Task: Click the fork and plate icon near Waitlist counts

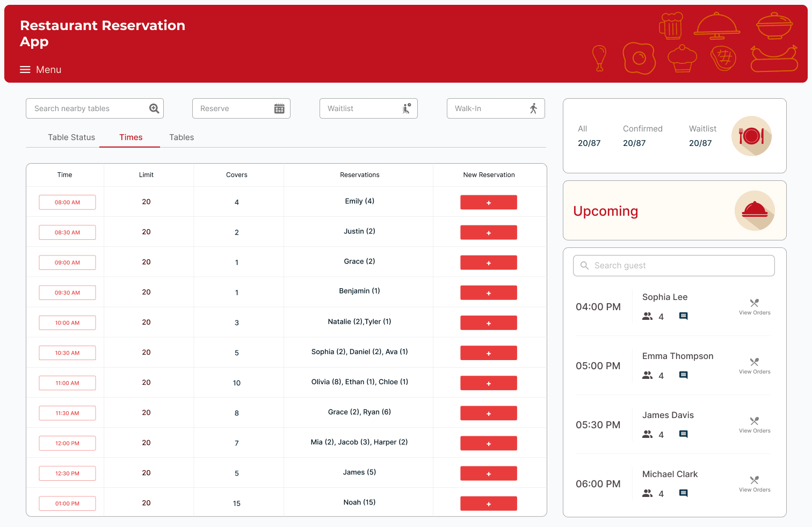Action: coord(751,136)
